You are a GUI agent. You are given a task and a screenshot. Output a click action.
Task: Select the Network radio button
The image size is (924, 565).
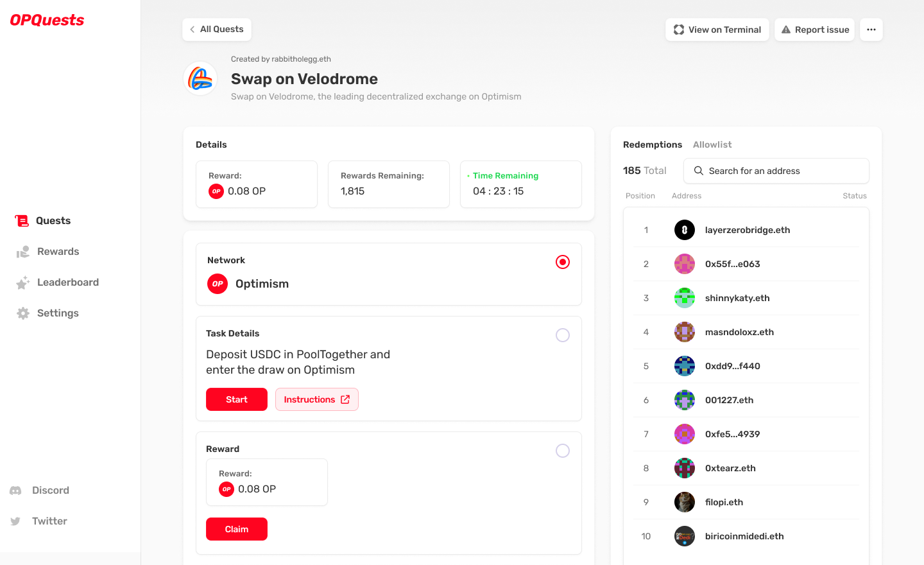[563, 262]
